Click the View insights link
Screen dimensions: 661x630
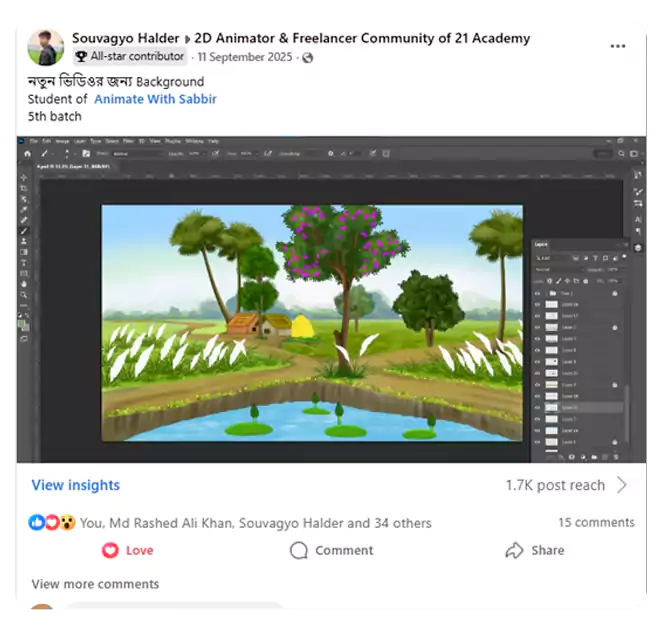coord(75,485)
